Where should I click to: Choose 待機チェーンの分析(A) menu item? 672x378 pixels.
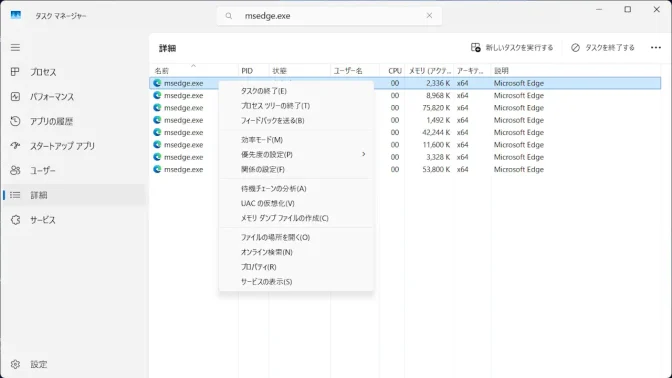[296, 189]
